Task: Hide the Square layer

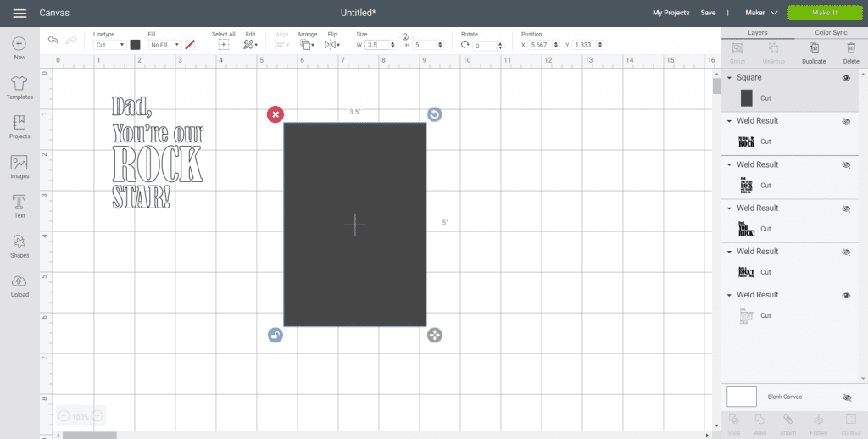Action: (x=846, y=78)
